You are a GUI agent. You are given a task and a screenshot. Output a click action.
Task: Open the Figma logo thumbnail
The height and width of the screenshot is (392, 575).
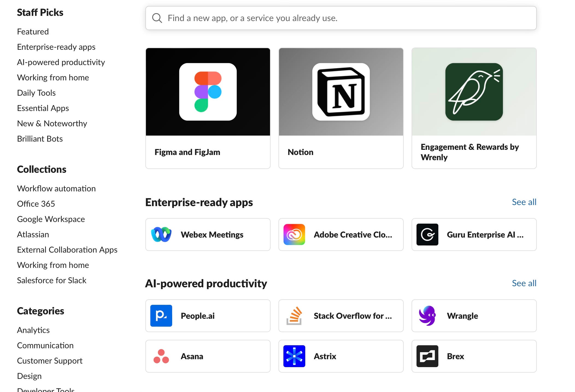pos(208,92)
